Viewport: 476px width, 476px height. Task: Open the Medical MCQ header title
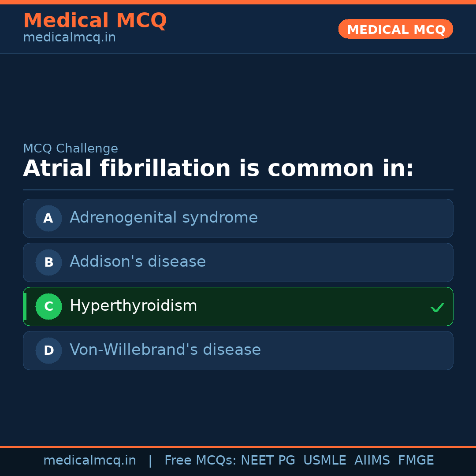[x=95, y=21]
